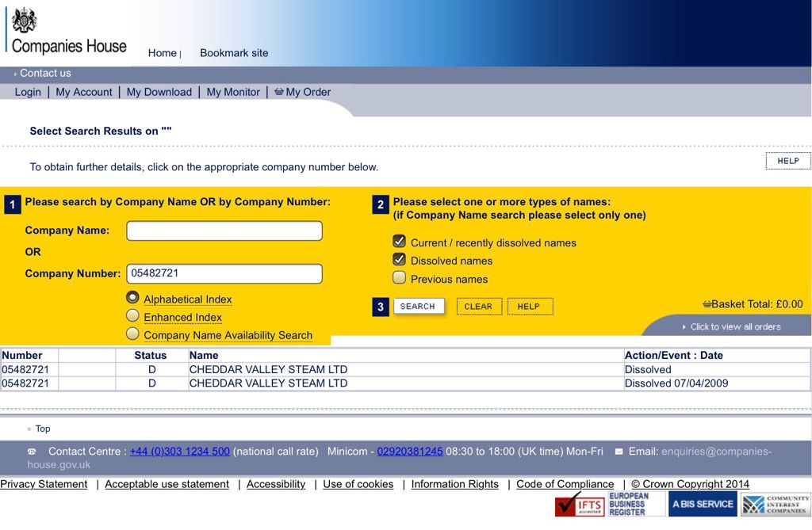This screenshot has width=812, height=530.
Task: Open My Download
Action: [x=159, y=92]
